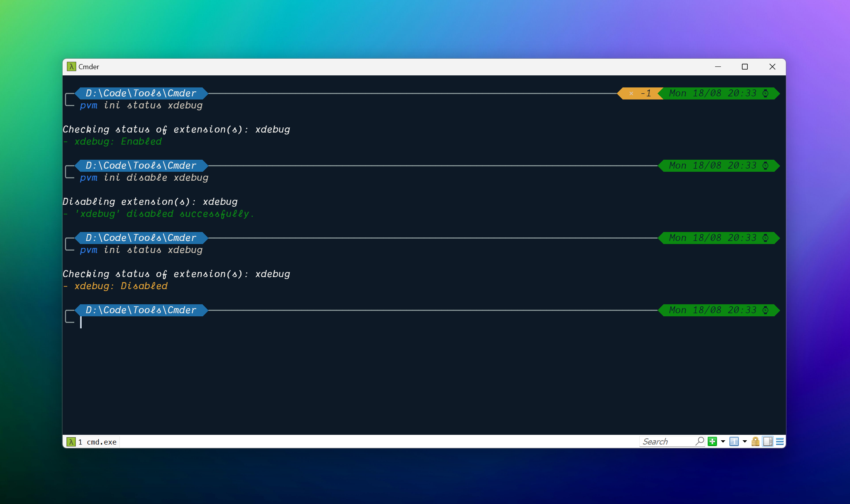Click the lambda icon on cmd.exe tab

71,442
